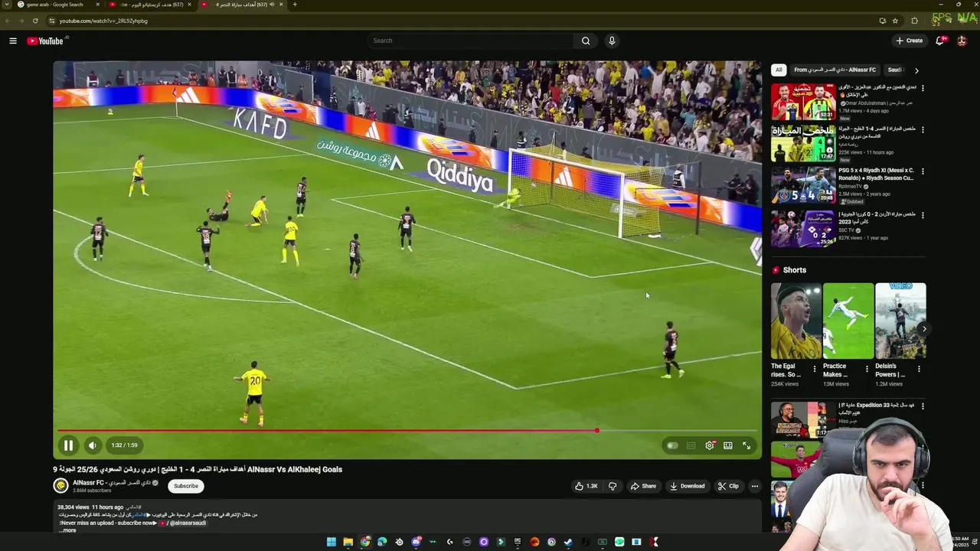This screenshot has height=551, width=980.
Task: Open the 17:47 match summary thumbnail
Action: 803,143
